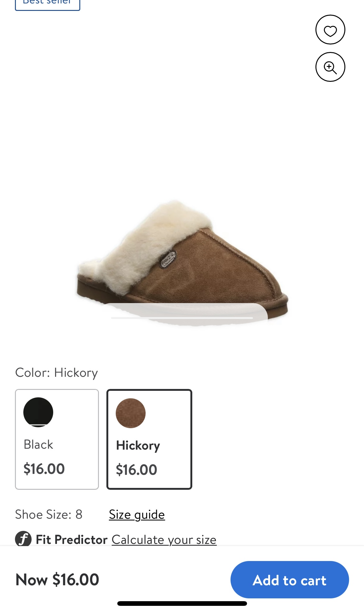Image resolution: width=364 pixels, height=613 pixels.
Task: Add the slipper to cart
Action: tap(290, 580)
